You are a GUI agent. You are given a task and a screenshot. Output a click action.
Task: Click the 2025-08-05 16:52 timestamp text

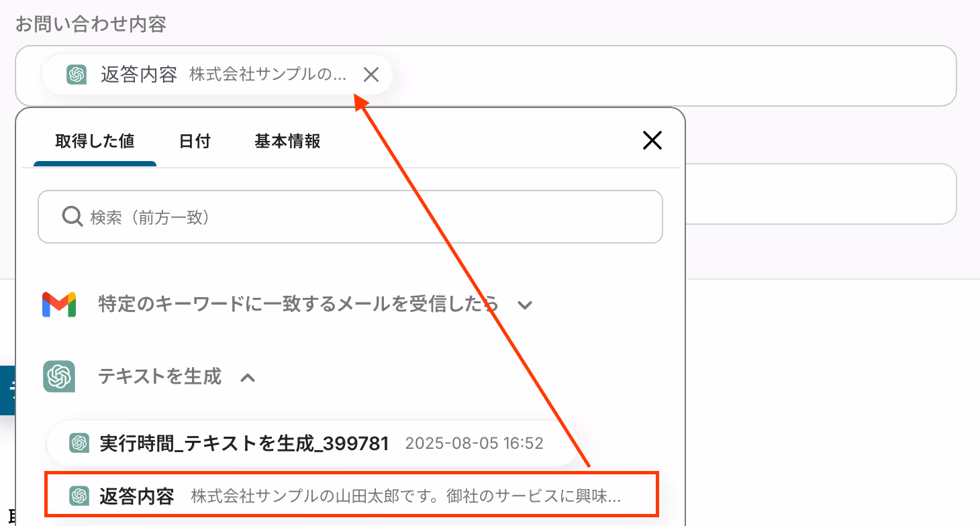[x=475, y=443]
